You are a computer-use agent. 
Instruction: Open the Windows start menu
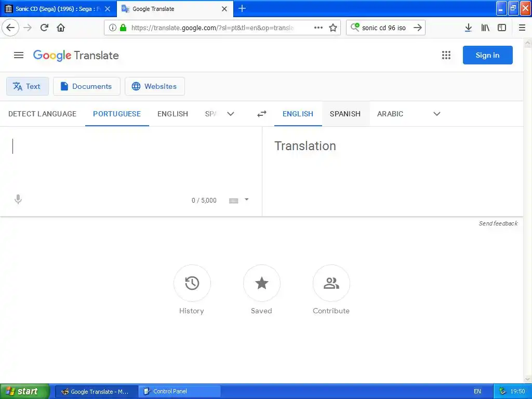tap(25, 391)
